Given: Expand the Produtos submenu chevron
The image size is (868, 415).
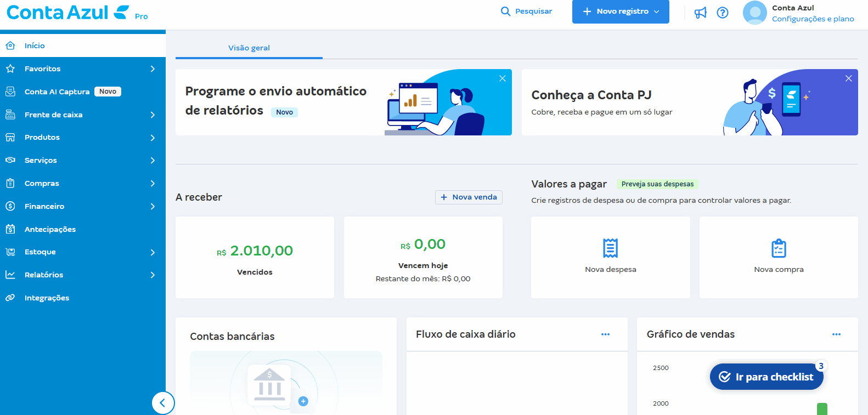Looking at the screenshot, I should (x=153, y=138).
